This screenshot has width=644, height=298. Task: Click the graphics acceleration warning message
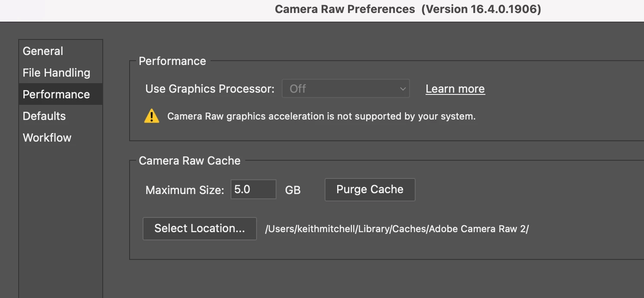click(321, 116)
